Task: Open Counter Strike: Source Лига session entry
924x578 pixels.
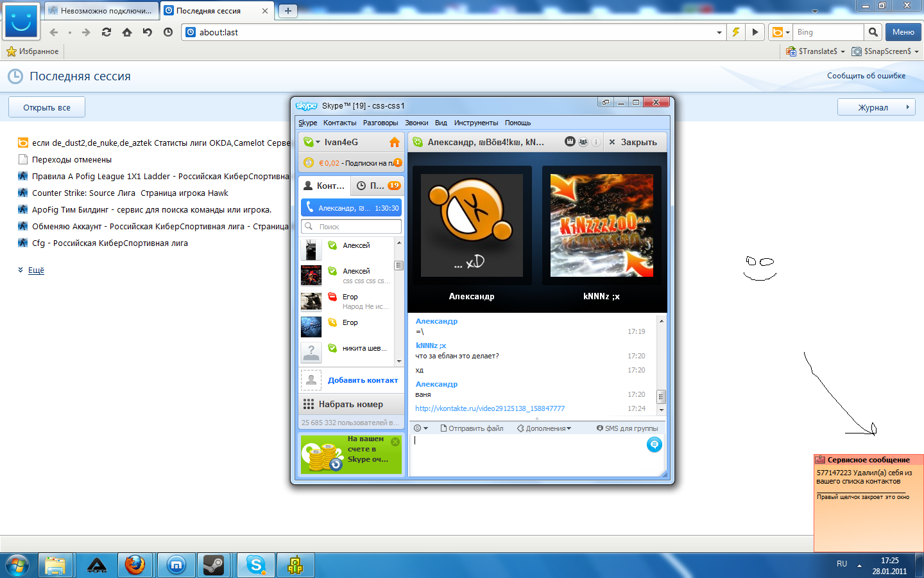Action: point(130,193)
